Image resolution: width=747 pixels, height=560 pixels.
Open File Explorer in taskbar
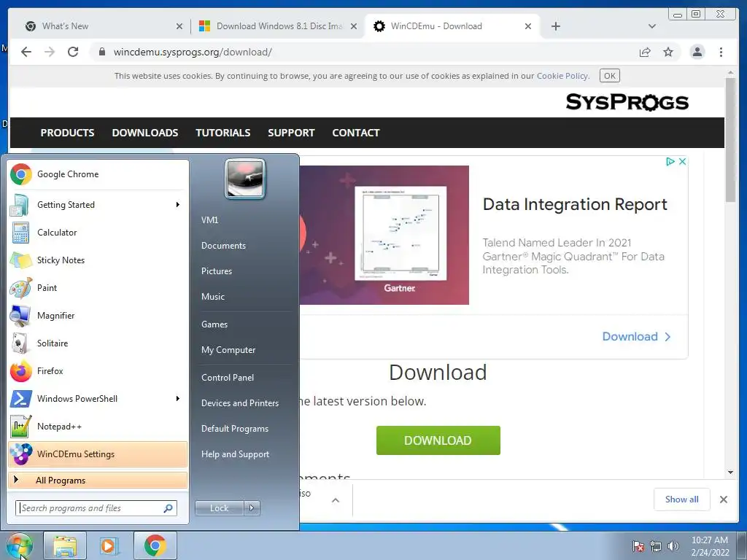click(65, 545)
